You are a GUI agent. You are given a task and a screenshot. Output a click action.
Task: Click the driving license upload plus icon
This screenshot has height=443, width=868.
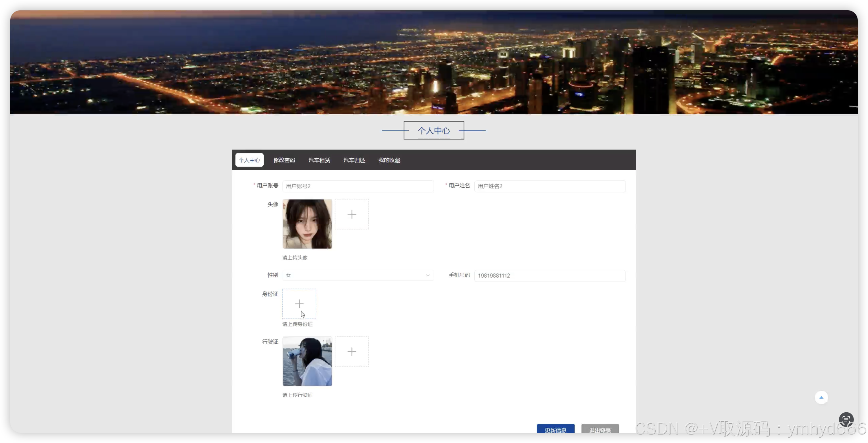(352, 352)
